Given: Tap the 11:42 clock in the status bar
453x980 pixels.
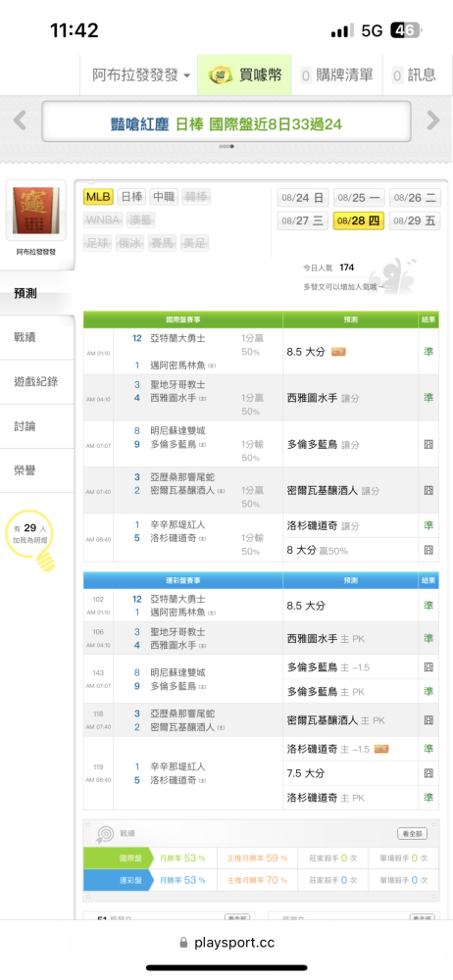Looking at the screenshot, I should [75, 30].
